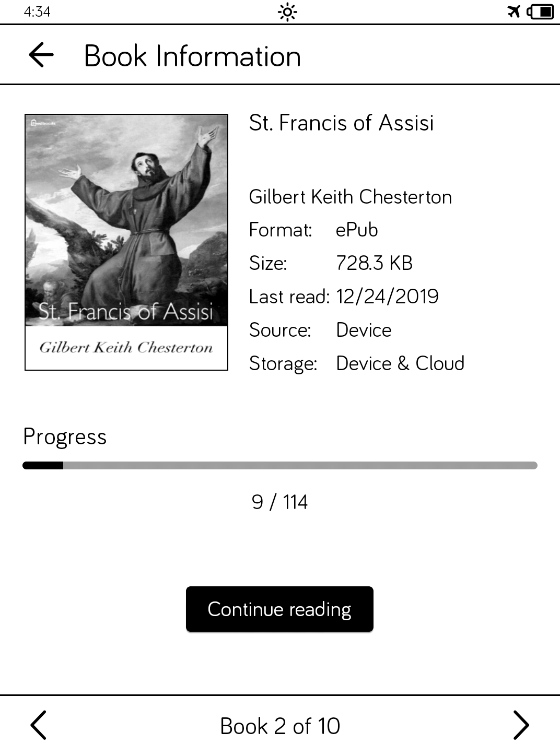Tap the airplane mode icon
Screen dimensions: 560x756
[514, 11]
